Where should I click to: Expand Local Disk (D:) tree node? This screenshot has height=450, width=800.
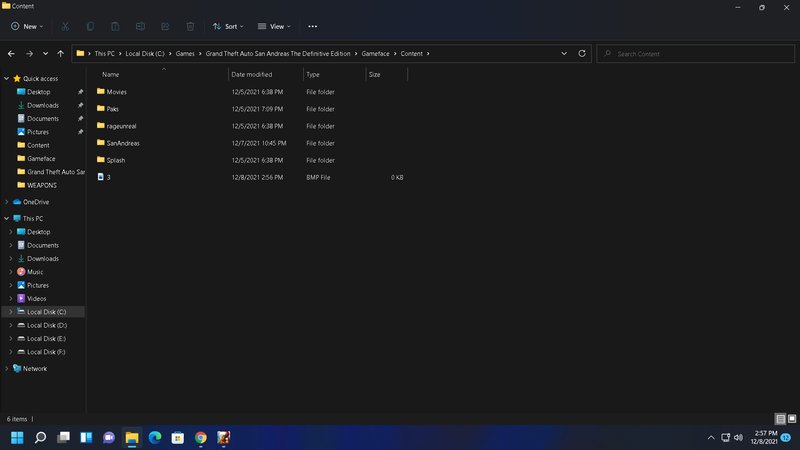[x=11, y=325]
